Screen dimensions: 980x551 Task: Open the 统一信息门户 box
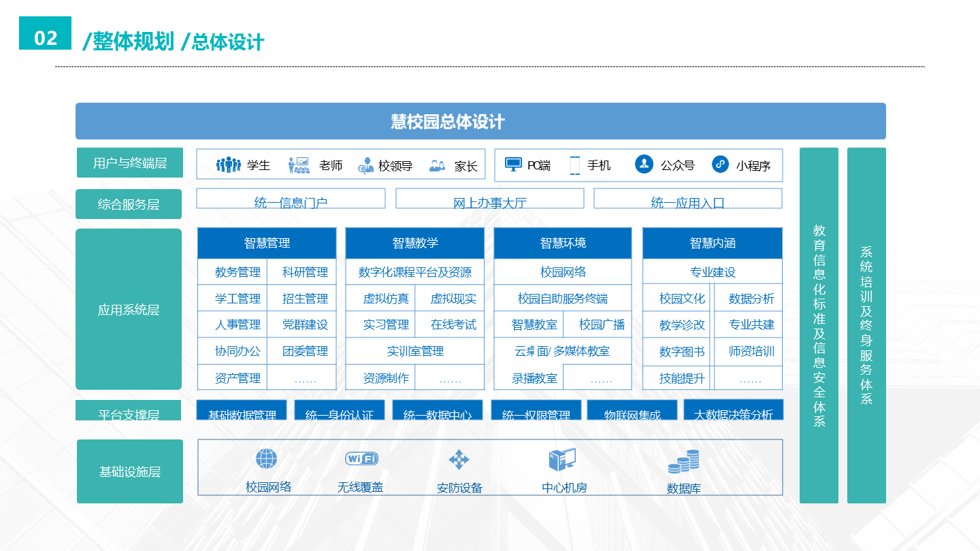(x=291, y=199)
